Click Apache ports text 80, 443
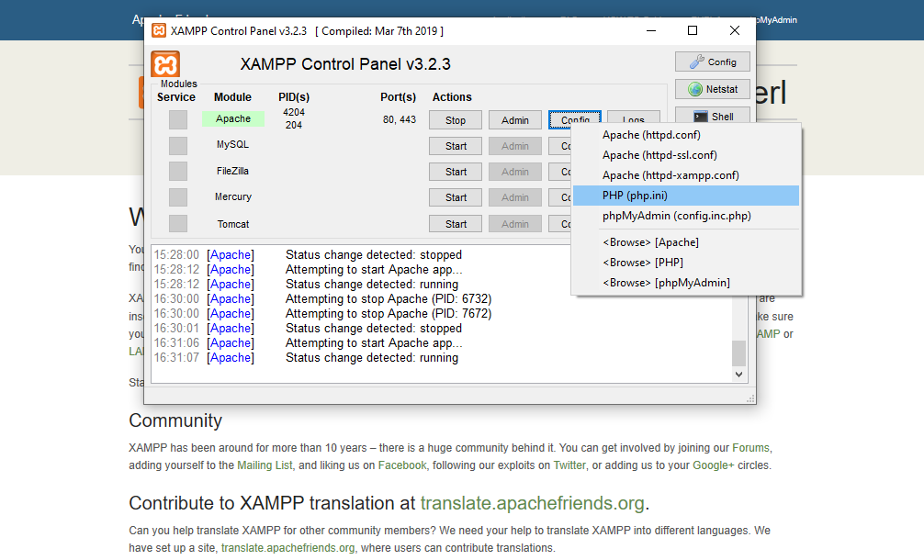924x560 pixels. point(400,119)
